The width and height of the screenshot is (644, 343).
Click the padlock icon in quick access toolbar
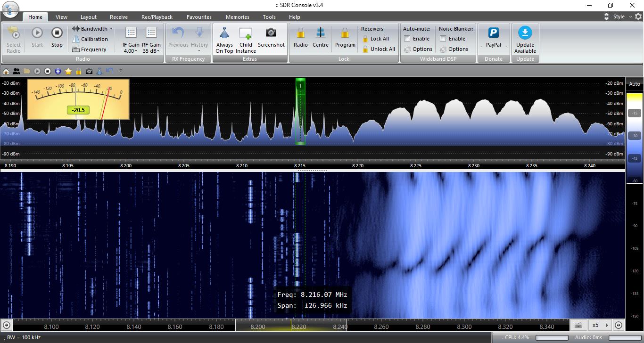pos(79,71)
